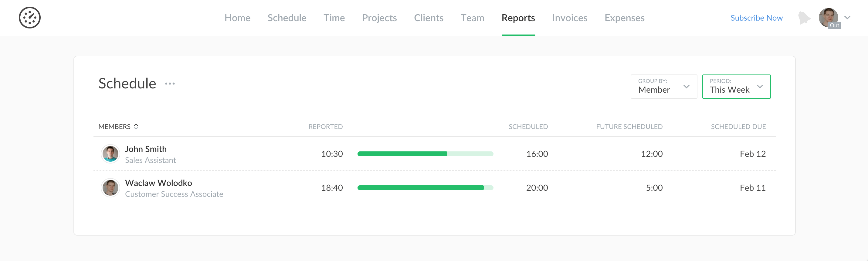Open John Smith's member name
868x261 pixels.
pos(146,149)
